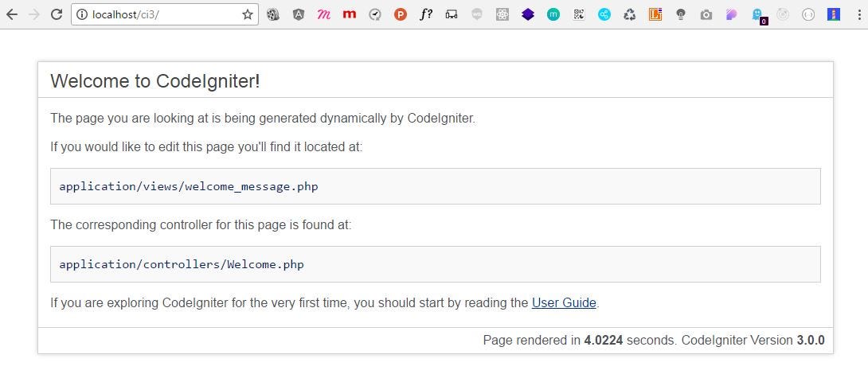Open the QR code extension
This screenshot has width=868, height=382.
click(x=578, y=15)
